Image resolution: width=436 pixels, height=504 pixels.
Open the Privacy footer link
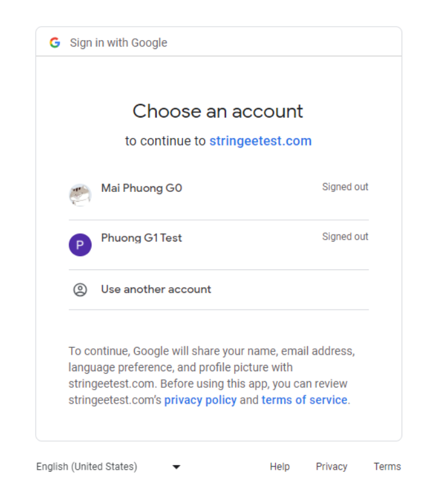point(332,467)
